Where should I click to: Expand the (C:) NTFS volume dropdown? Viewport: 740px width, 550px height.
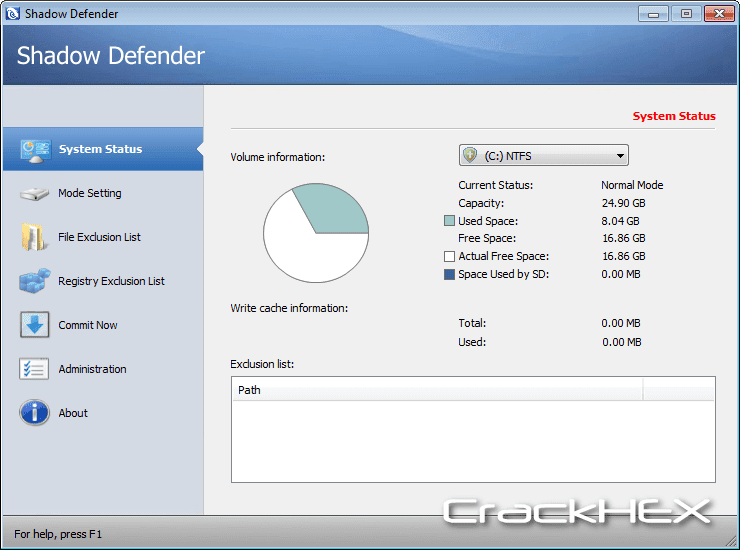coord(544,155)
